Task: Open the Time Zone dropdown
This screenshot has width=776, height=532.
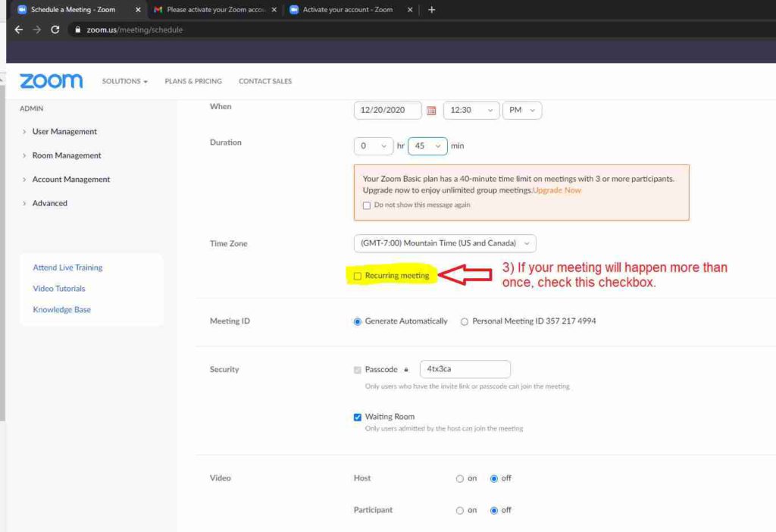Action: coord(445,243)
